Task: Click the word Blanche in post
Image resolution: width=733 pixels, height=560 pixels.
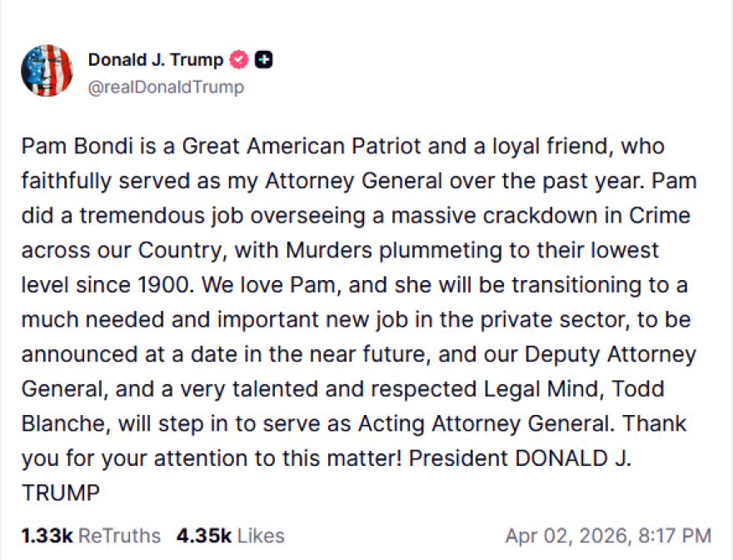Action: click(x=64, y=422)
